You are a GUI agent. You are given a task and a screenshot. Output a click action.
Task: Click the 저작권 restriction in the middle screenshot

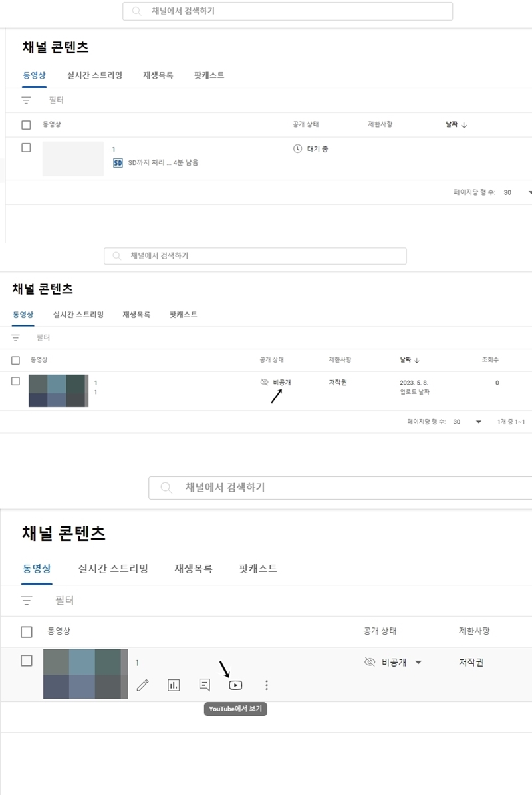(337, 382)
